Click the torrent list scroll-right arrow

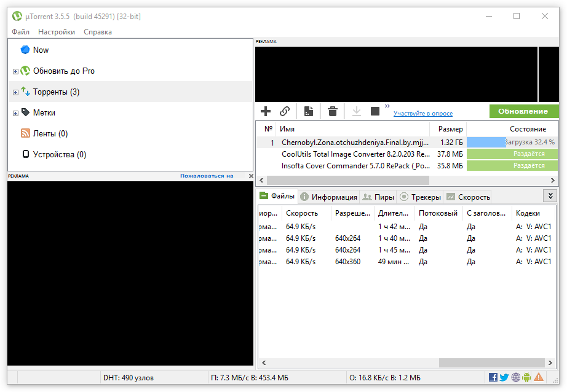click(552, 180)
